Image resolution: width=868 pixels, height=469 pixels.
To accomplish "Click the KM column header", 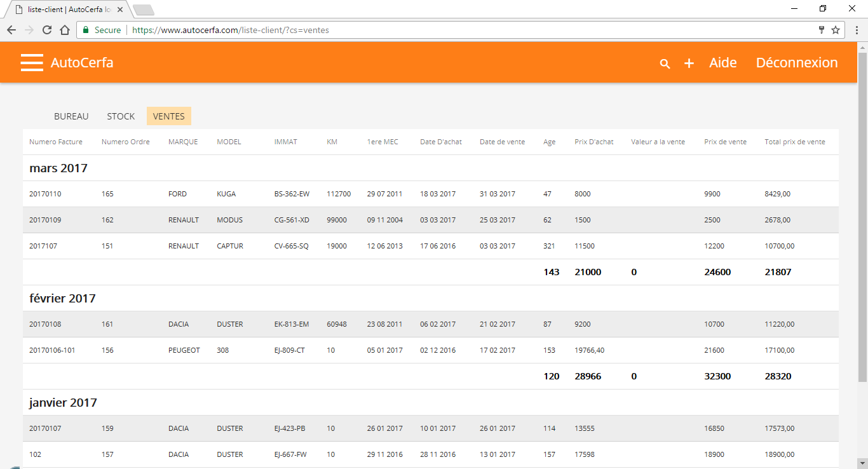I will click(332, 142).
